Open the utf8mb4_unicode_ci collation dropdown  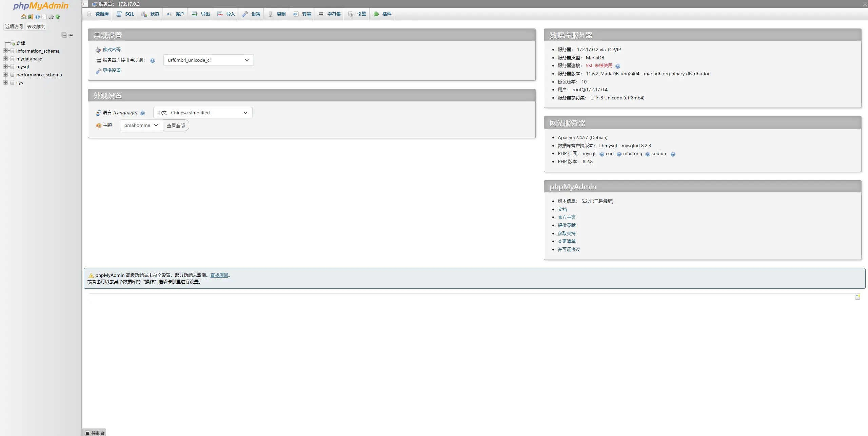pos(208,60)
